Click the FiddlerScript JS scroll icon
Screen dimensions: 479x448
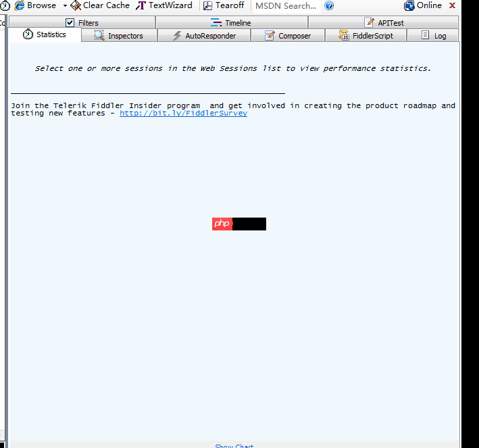tap(344, 35)
